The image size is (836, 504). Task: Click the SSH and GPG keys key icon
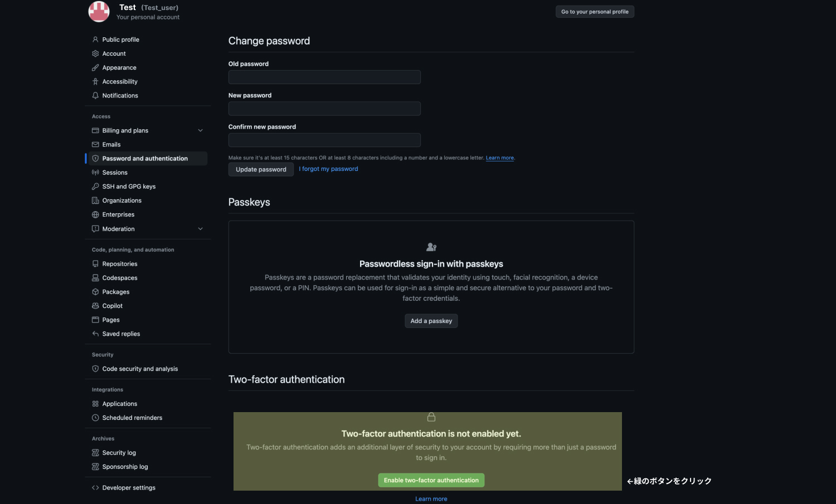95,186
